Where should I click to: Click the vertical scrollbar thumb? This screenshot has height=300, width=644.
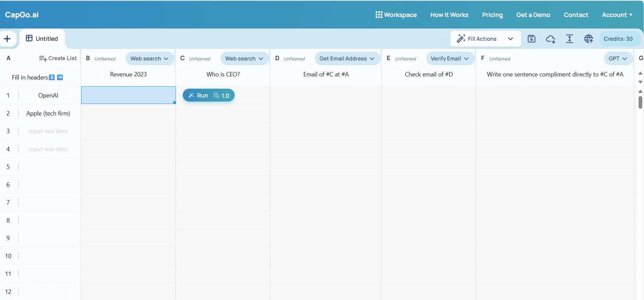[640, 102]
